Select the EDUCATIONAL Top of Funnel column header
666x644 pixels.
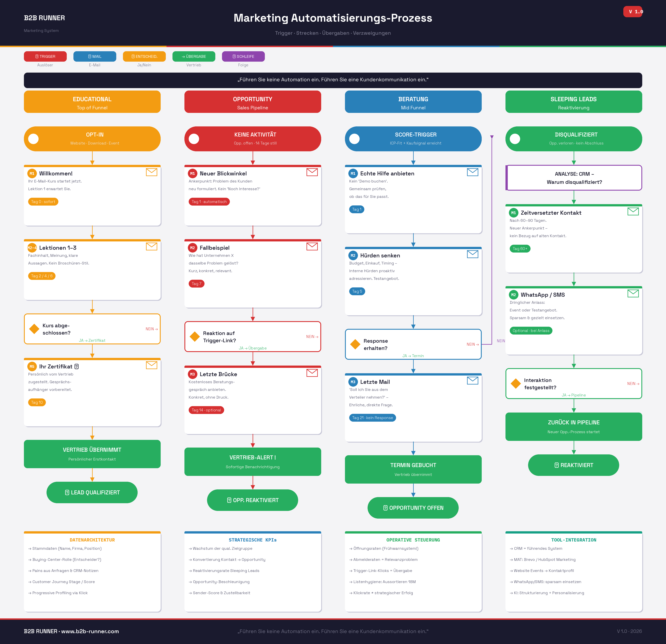tap(92, 102)
